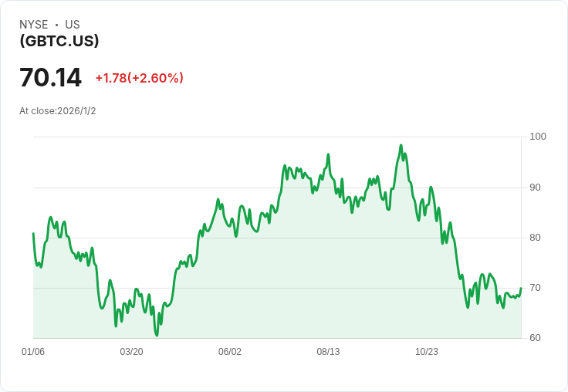This screenshot has width=568, height=392.
Task: Click the 100 price axis label
Action: coord(538,137)
